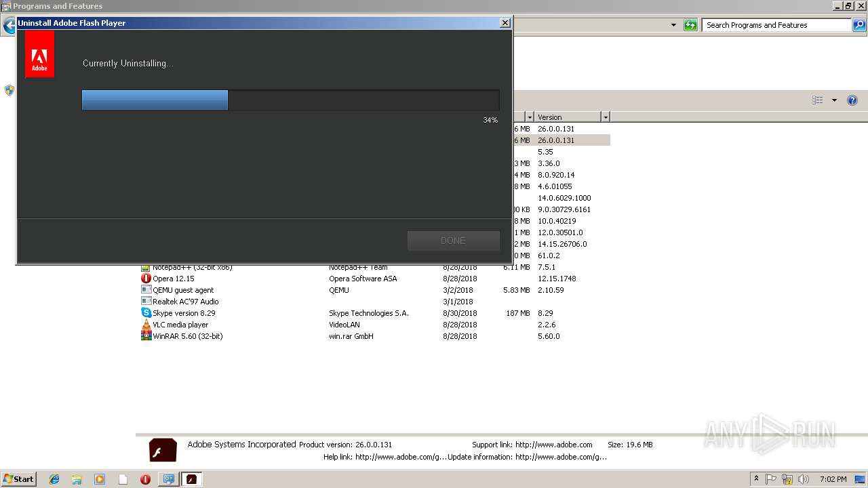Click the Skype icon in program list
This screenshot has height=488, width=868.
[146, 313]
